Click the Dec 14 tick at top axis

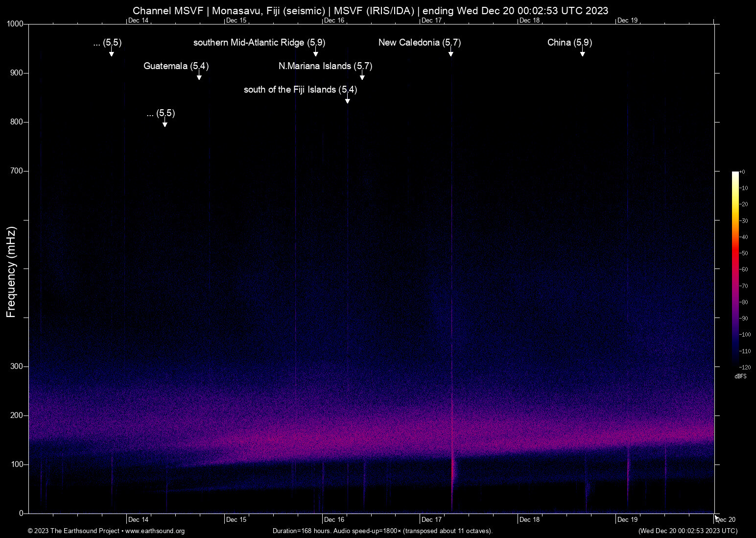point(138,20)
